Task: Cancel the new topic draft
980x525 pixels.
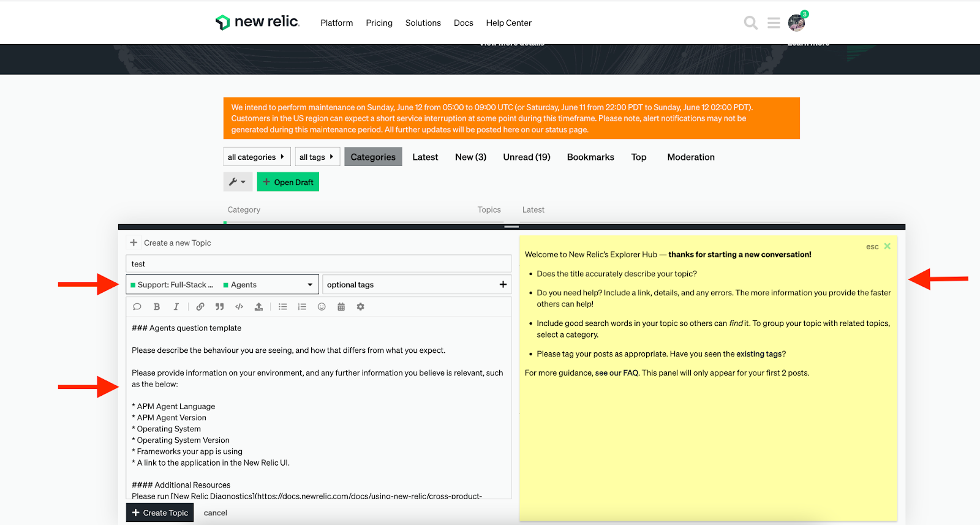Action: coord(216,513)
